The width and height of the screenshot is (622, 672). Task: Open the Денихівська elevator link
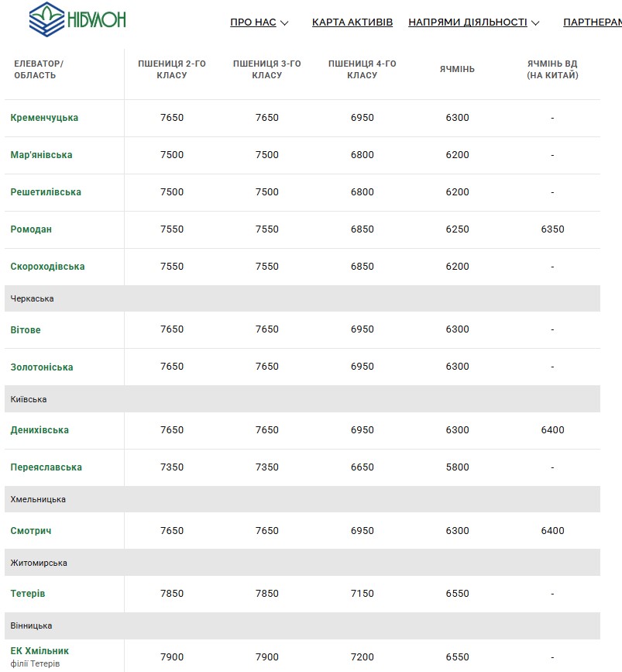pos(40,430)
